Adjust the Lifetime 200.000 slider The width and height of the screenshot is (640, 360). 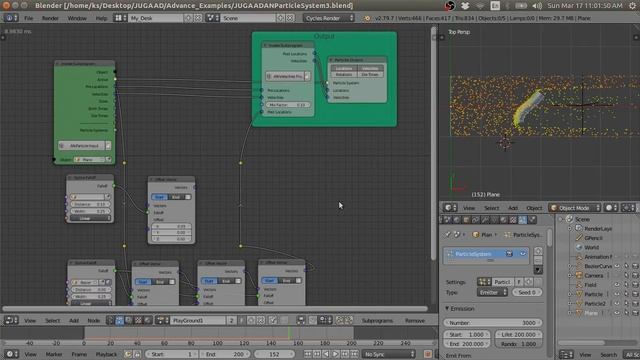(x=518, y=334)
